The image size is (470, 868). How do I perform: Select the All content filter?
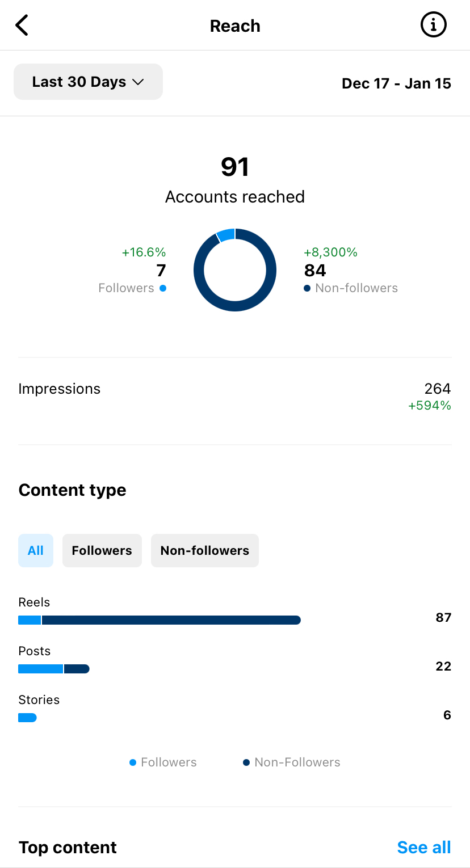[36, 550]
